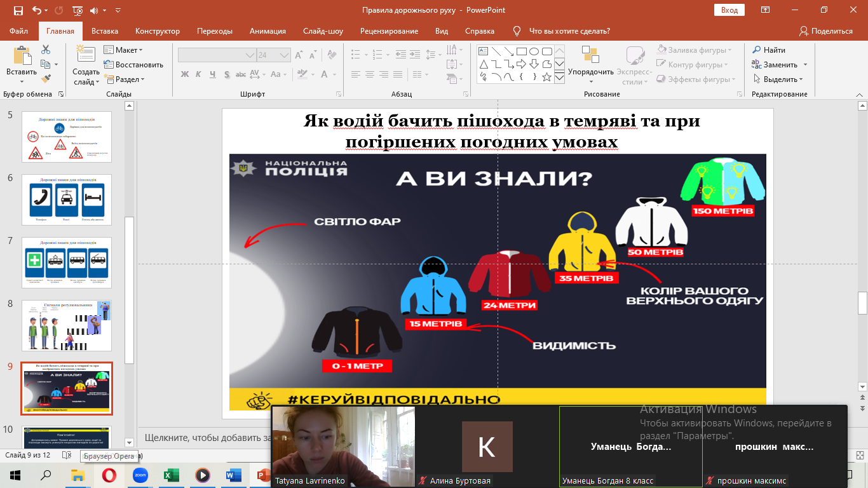This screenshot has width=868, height=488.
Task: Select the star shape in the shapes gallery
Action: 546,76
